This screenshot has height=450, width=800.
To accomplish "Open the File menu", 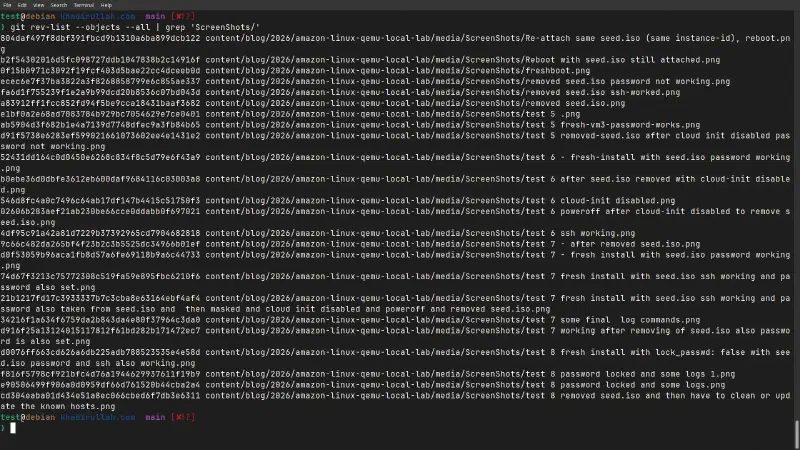I will click(x=7, y=5).
